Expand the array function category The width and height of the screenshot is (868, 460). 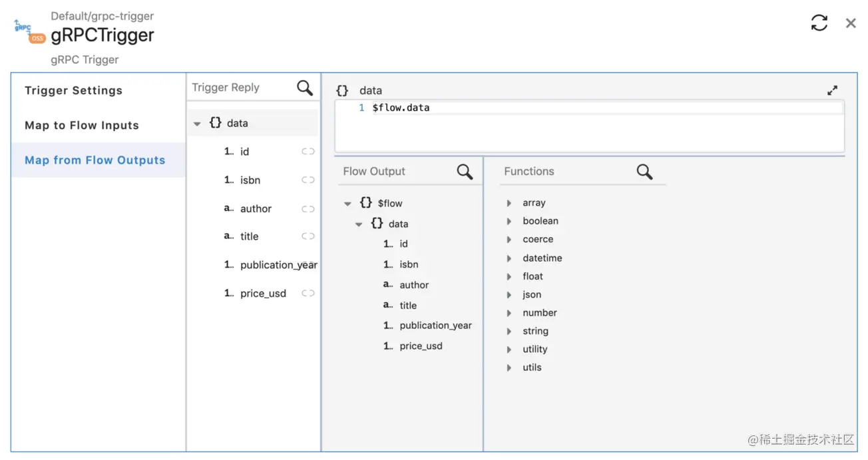coord(509,203)
